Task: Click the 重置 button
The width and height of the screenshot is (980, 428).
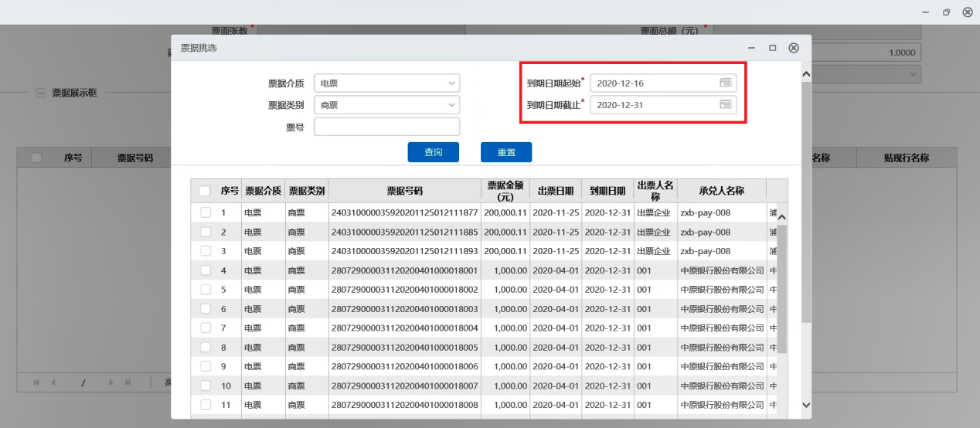Action: [x=506, y=152]
